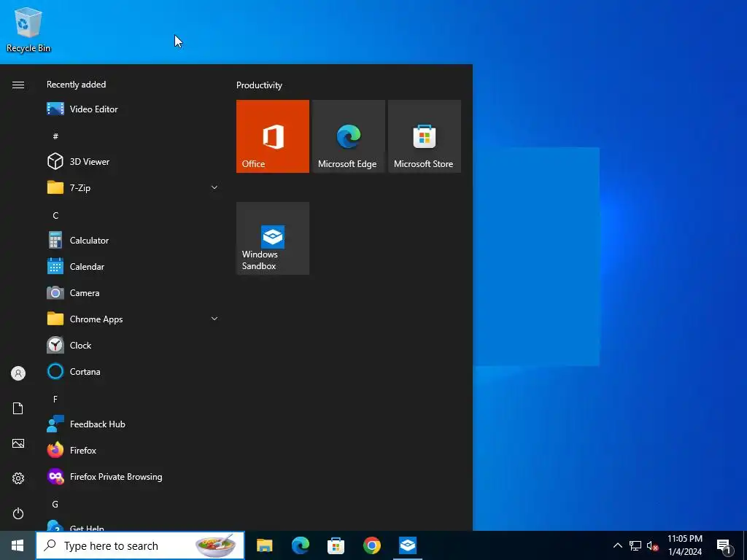The width and height of the screenshot is (747, 560).
Task: Open the clock showing 11:05 PM
Action: coord(684,545)
